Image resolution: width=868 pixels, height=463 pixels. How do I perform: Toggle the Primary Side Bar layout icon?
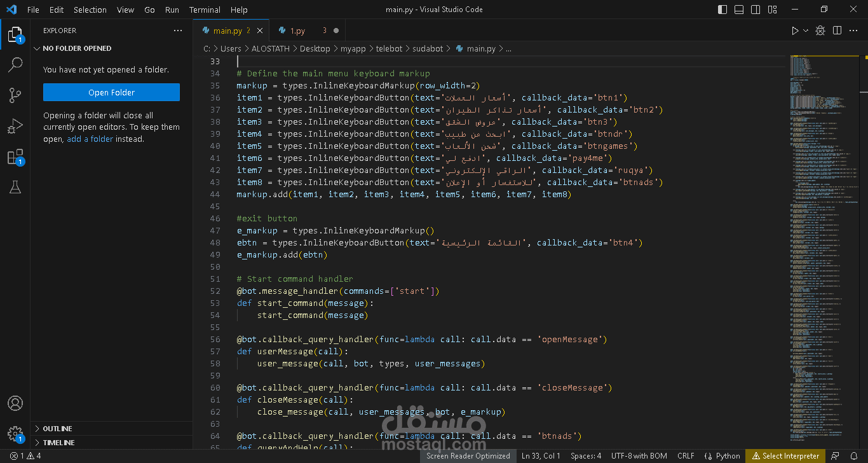pos(722,10)
